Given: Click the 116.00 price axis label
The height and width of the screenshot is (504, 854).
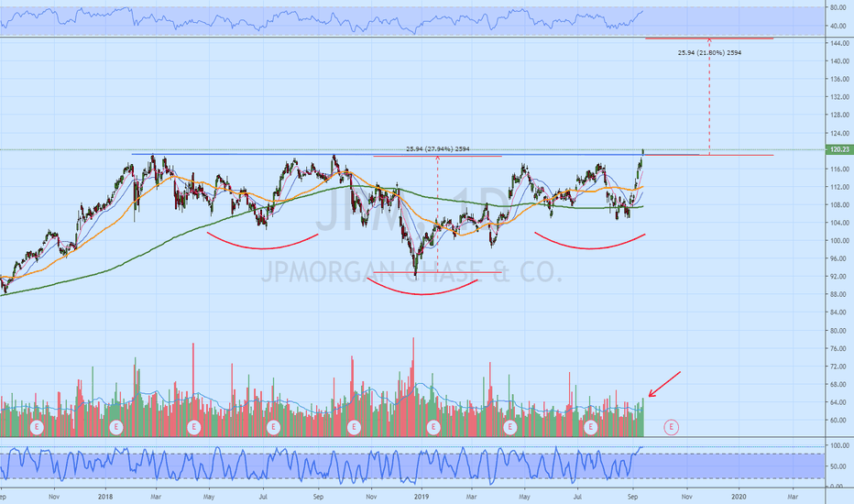Looking at the screenshot, I should pos(839,170).
